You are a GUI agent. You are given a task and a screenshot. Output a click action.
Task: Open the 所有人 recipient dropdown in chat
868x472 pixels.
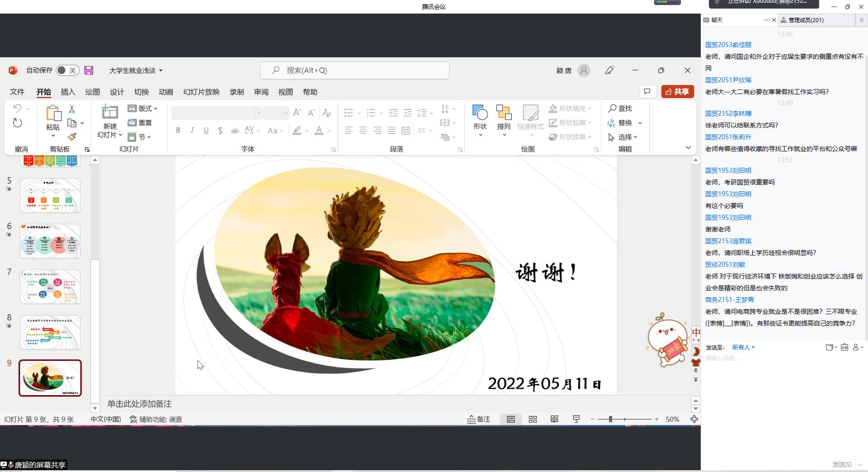tap(743, 347)
